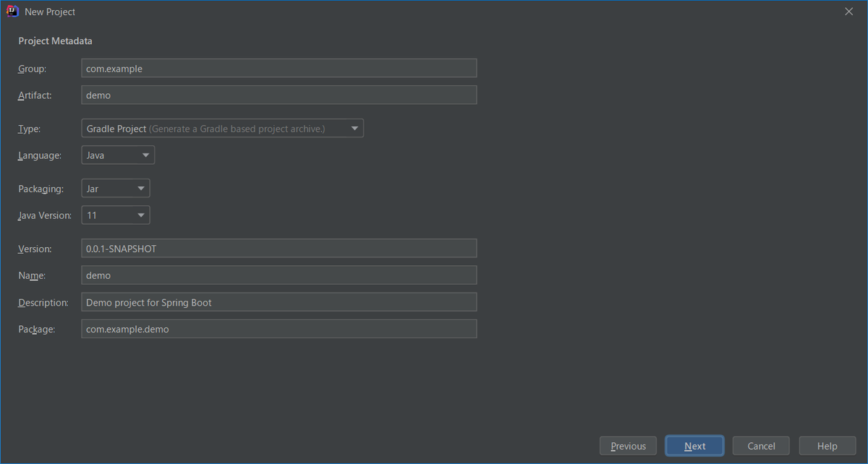
Task: Close the New Project dialog
Action: 849,12
